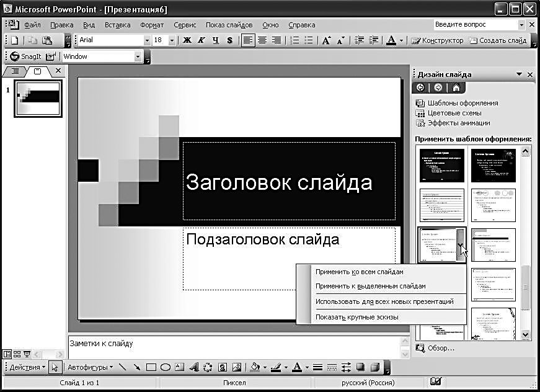Click the Создать слайд button
The image size is (540, 392).
click(498, 40)
